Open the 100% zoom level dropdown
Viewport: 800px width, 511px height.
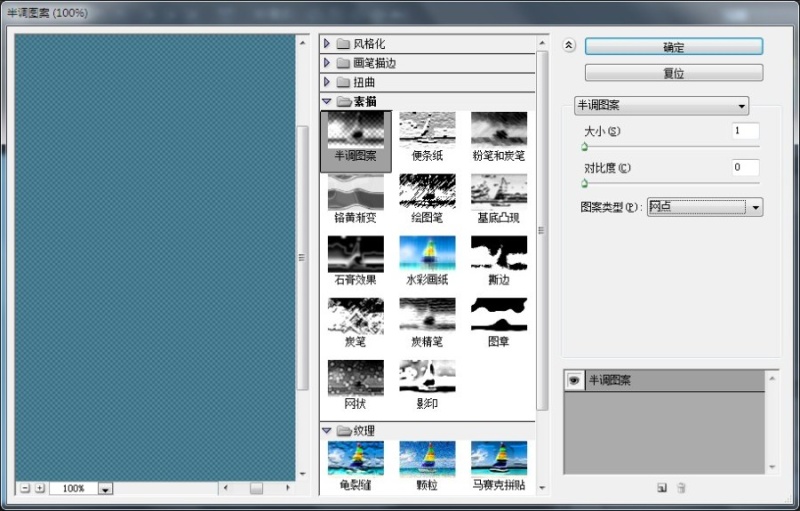pyautogui.click(x=105, y=489)
